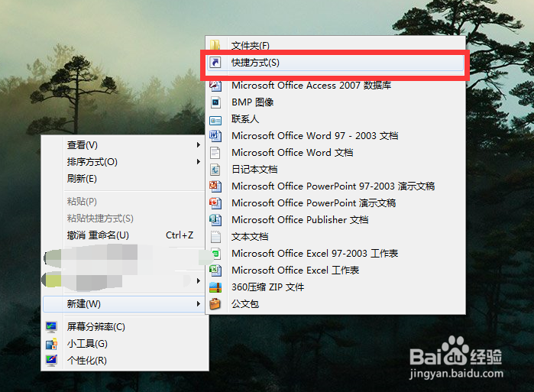This screenshot has height=392, width=534.
Task: Click the 文本文档 blank page icon
Action: 215,237
